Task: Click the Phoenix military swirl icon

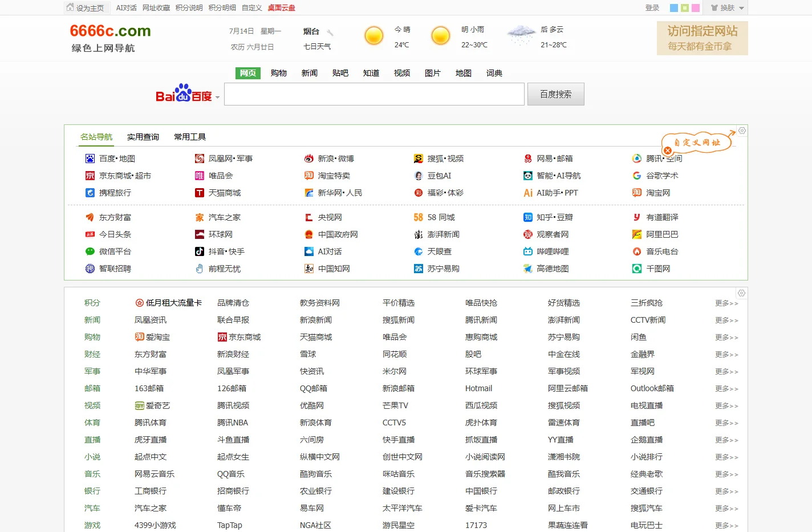Action: tap(199, 159)
